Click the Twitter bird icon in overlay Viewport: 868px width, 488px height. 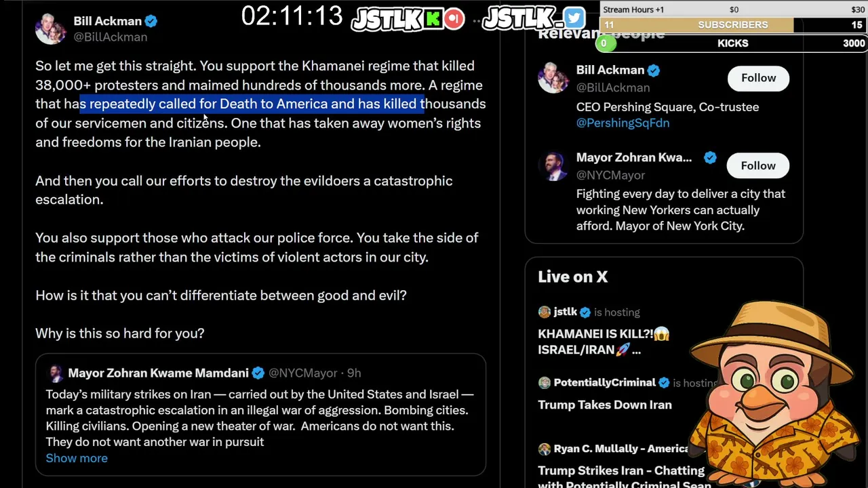coord(574,18)
